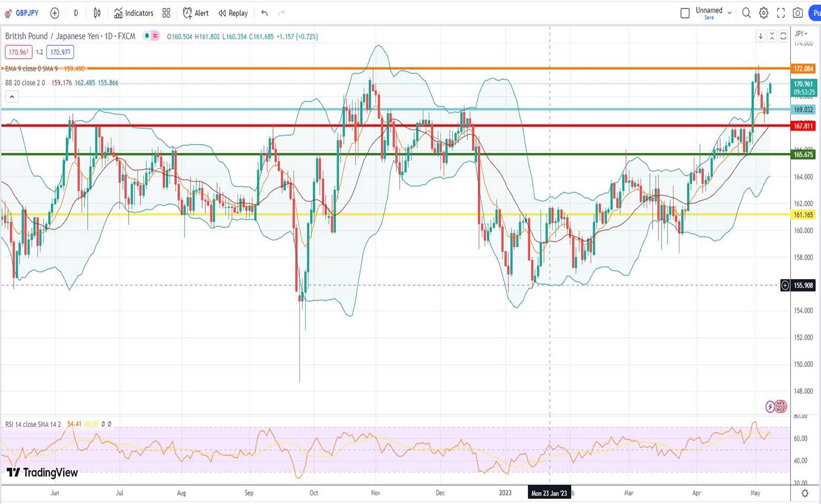Take a chart snapshot with camera icon

coord(798,13)
